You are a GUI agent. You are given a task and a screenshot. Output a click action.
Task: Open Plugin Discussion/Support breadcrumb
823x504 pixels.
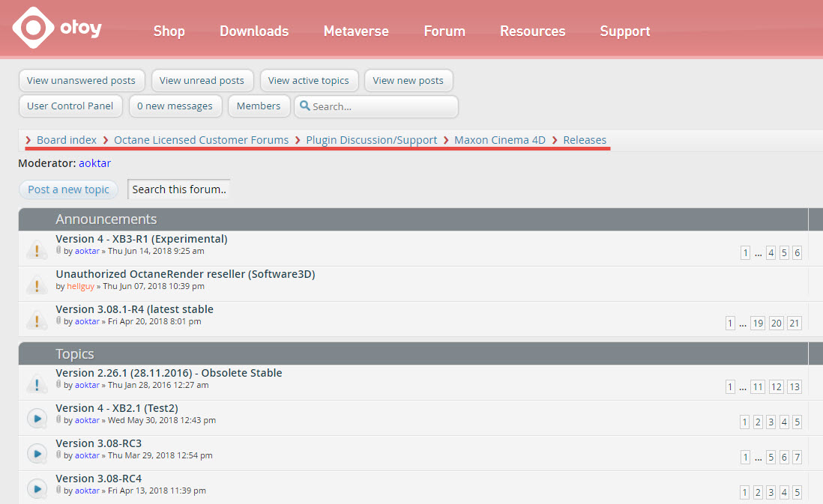click(x=372, y=140)
